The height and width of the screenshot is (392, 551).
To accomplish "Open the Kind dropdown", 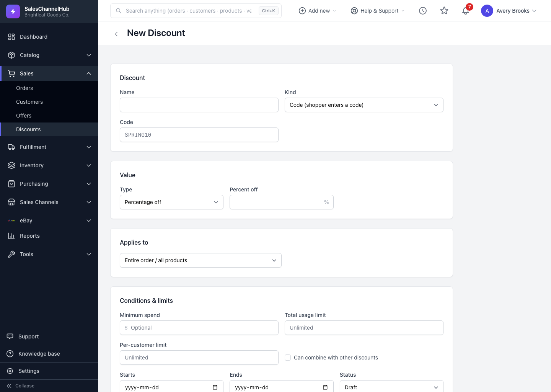I will (364, 105).
